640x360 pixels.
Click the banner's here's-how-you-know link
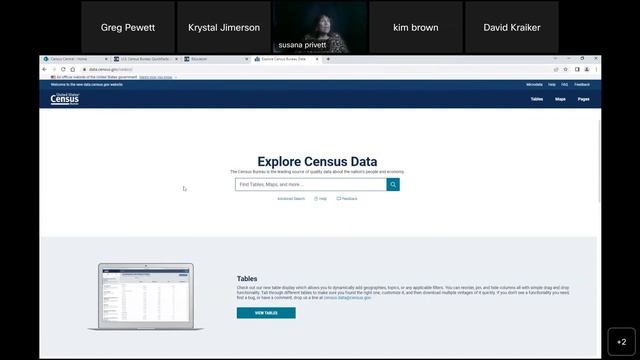[156, 77]
